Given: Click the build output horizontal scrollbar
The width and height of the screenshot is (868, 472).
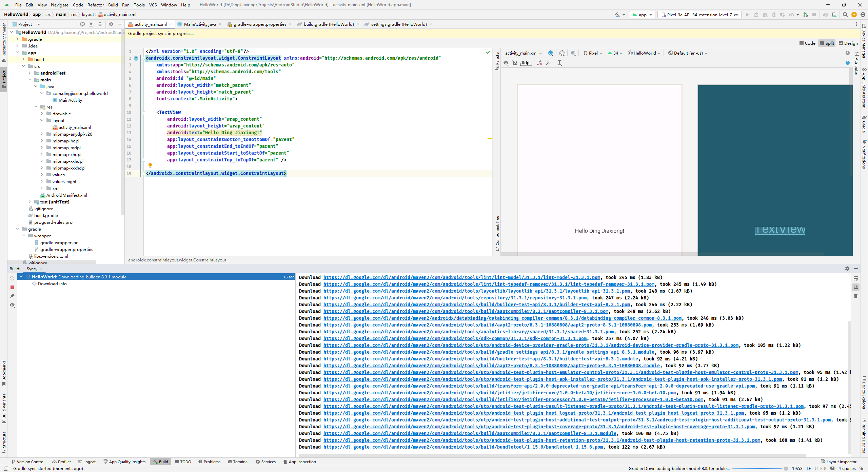Looking at the screenshot, I should point(552,455).
